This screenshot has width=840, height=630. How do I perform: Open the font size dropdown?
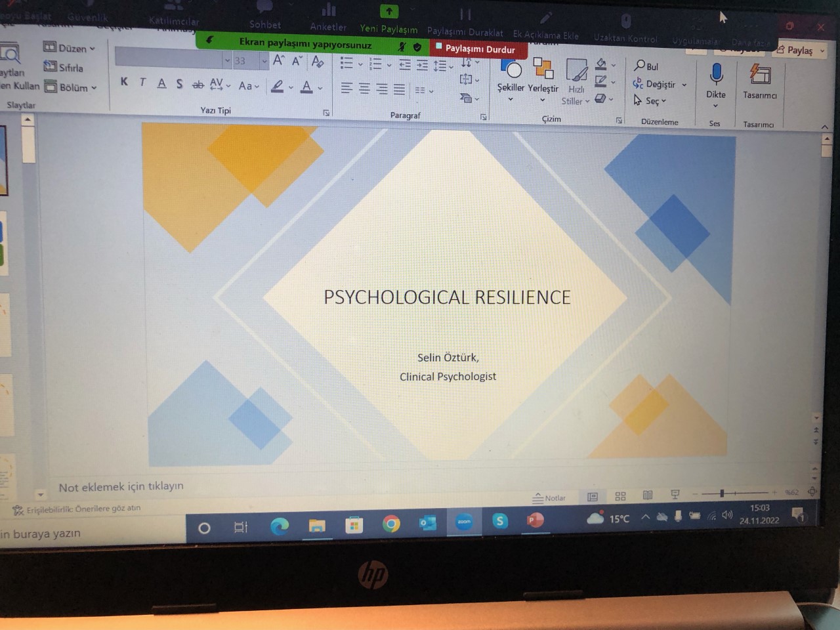(264, 61)
